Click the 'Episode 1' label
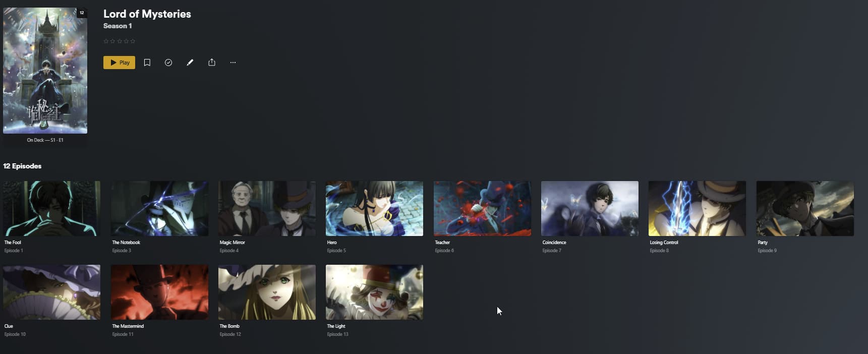This screenshot has width=868, height=354. click(x=14, y=251)
